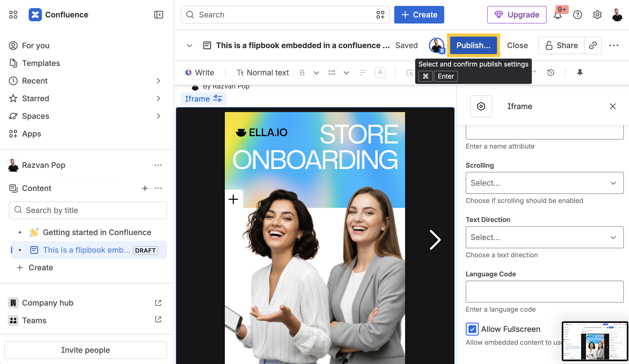The width and height of the screenshot is (629, 364).
Task: Add new content with plus icon
Action: click(x=145, y=188)
